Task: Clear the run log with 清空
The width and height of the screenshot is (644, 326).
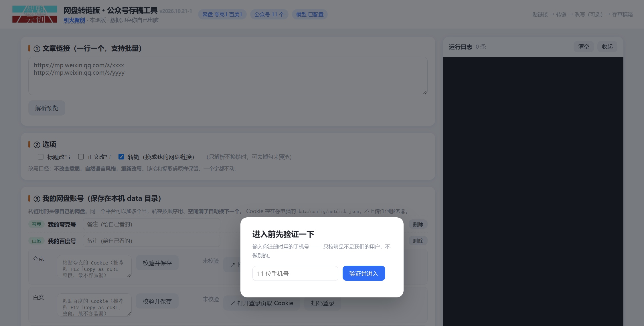Action: click(x=584, y=47)
